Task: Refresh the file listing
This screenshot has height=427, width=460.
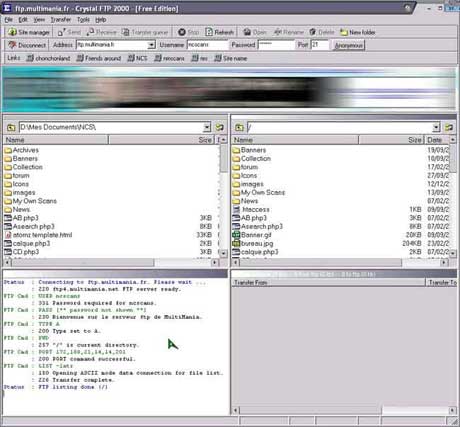Action: pyautogui.click(x=220, y=32)
